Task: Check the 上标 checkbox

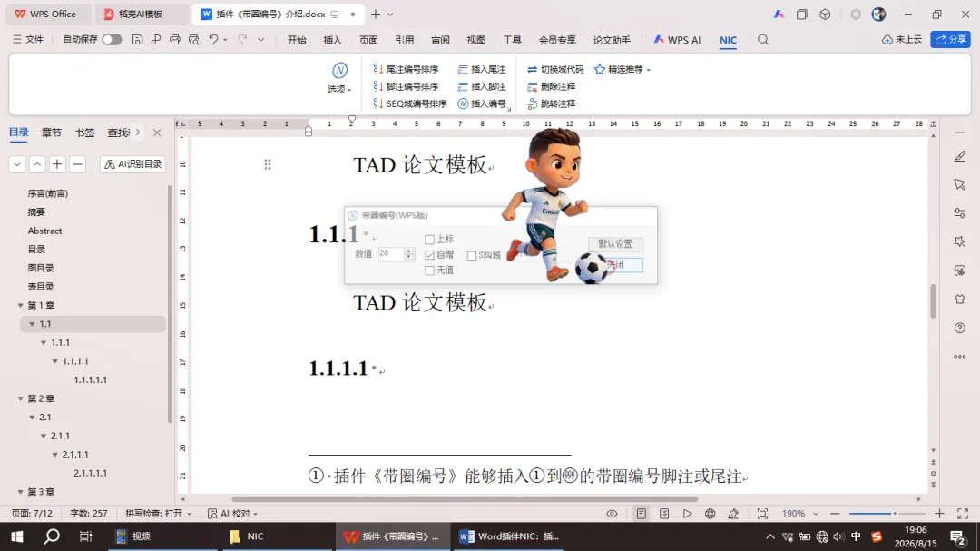Action: (429, 240)
